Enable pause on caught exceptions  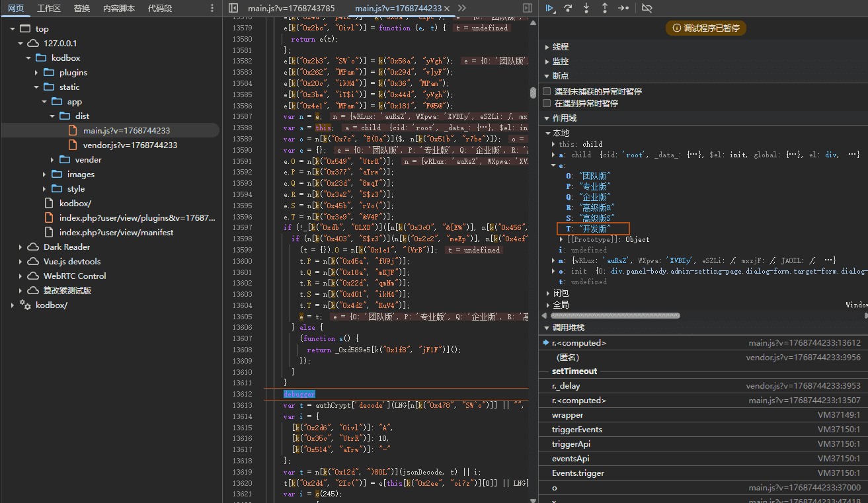click(x=547, y=103)
